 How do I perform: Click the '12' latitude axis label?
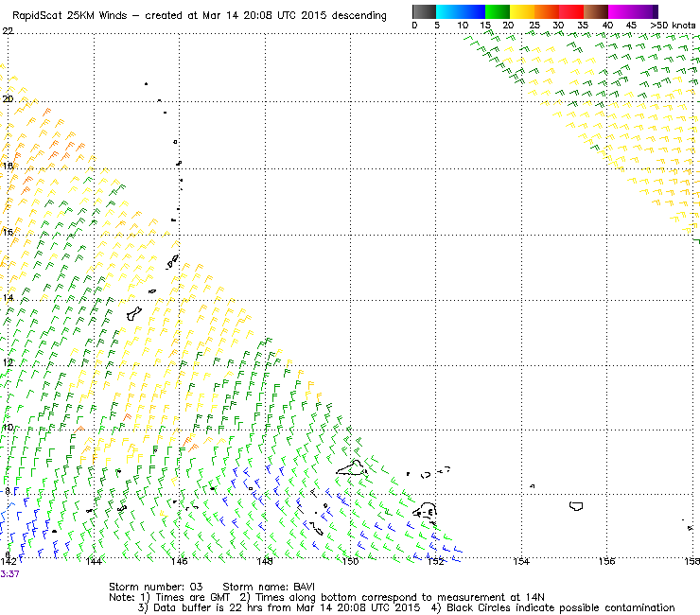click(8, 362)
